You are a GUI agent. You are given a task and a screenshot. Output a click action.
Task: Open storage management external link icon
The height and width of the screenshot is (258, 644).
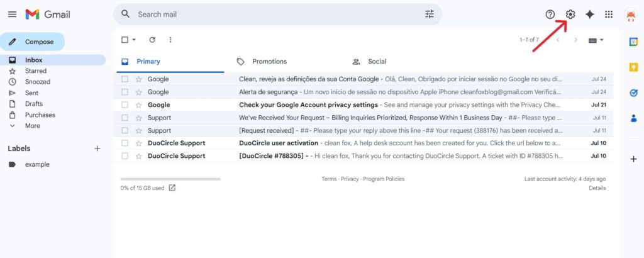click(x=172, y=188)
